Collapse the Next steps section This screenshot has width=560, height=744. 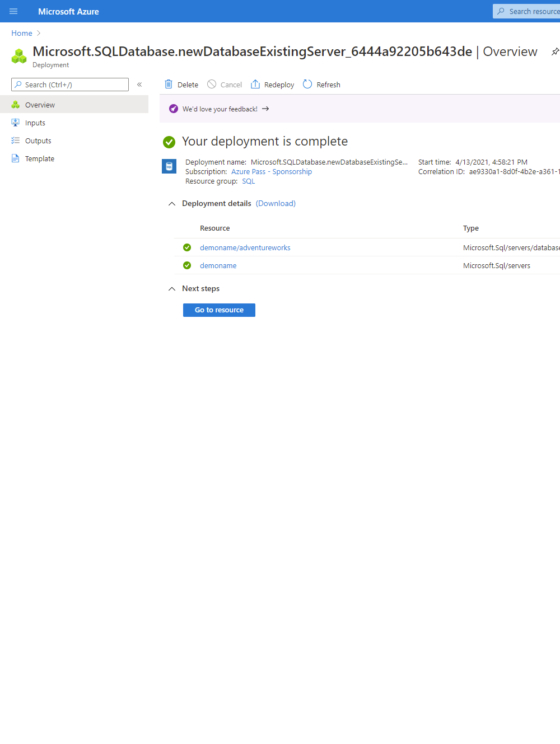point(172,289)
